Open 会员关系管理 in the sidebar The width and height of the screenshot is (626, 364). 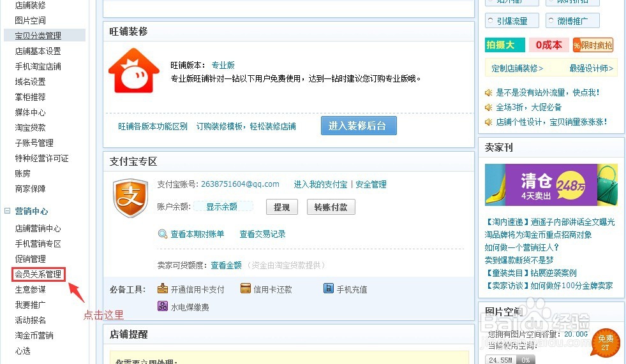point(38,274)
